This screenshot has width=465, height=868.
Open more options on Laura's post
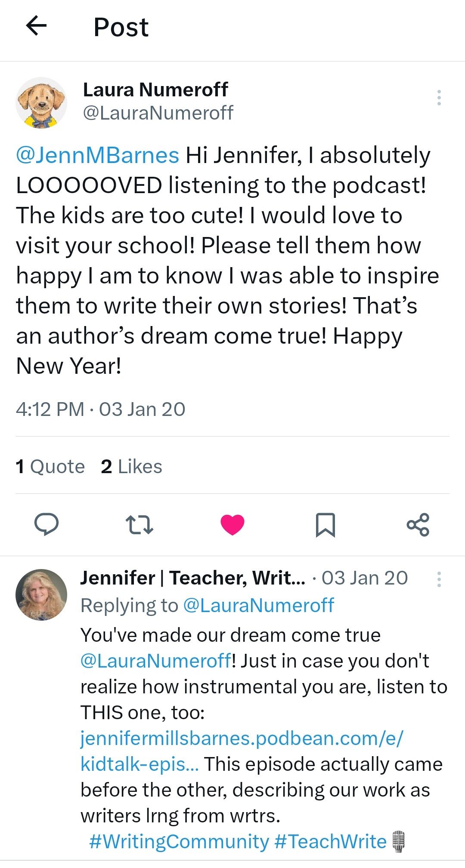[439, 98]
